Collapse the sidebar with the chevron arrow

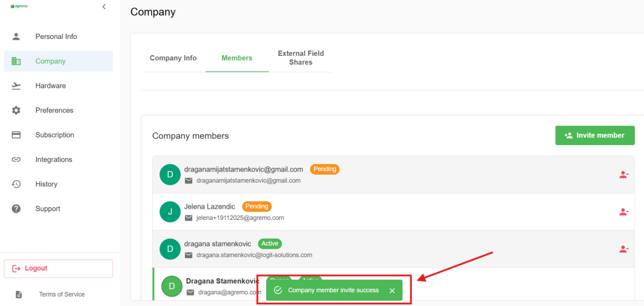coord(104,6)
